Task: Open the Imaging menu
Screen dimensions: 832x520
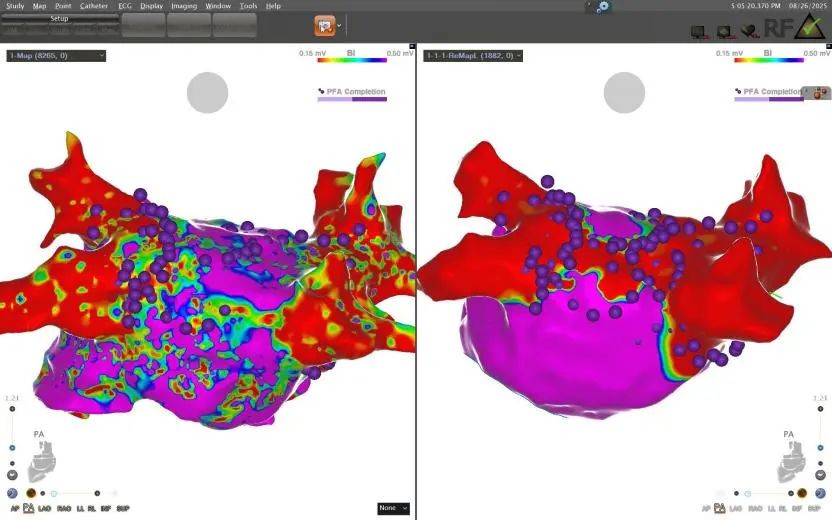Action: pyautogui.click(x=184, y=6)
